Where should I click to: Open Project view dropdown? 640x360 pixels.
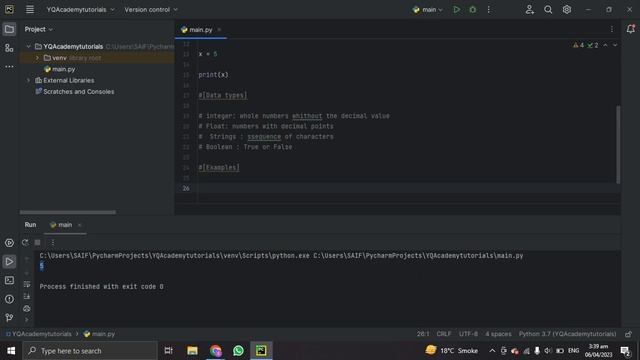tap(38, 29)
